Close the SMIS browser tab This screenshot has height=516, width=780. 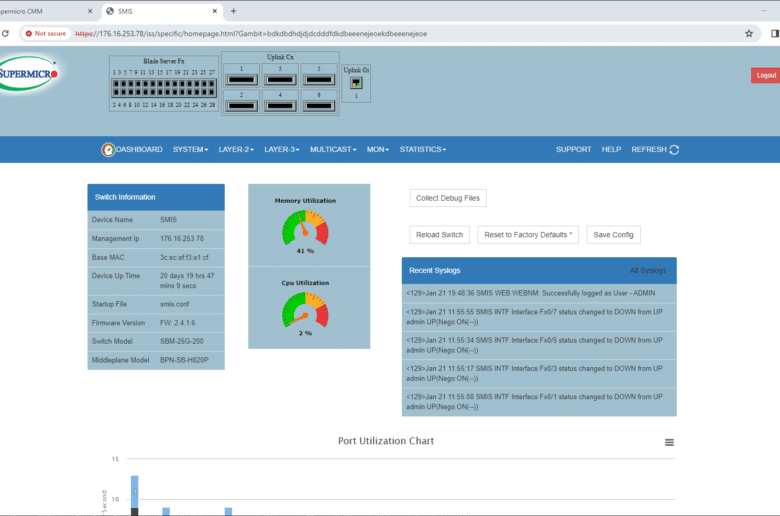pos(214,11)
